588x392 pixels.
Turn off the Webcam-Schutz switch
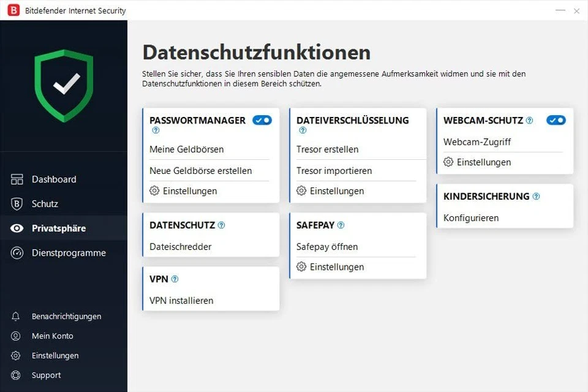(556, 120)
